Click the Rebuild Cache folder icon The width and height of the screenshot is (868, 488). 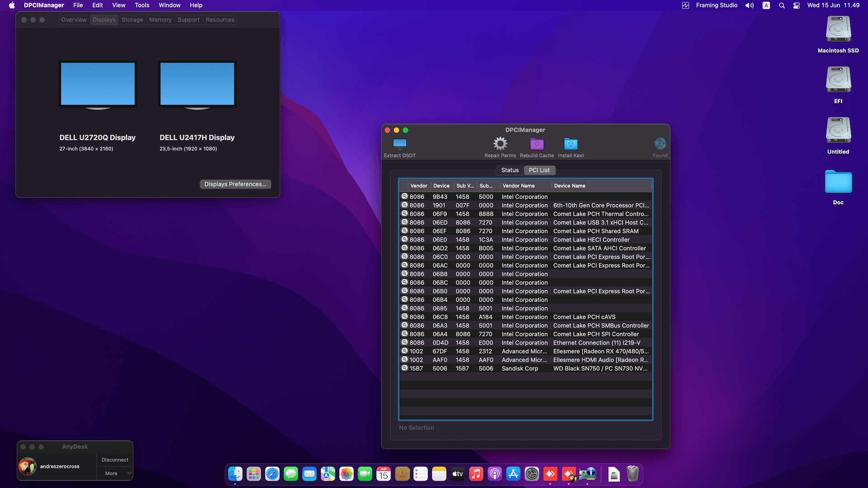pos(537,144)
